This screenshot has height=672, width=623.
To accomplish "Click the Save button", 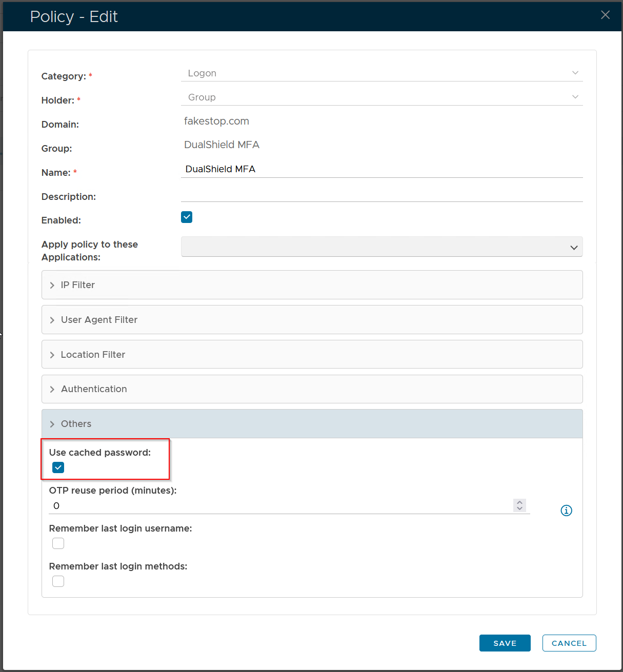I will point(505,643).
